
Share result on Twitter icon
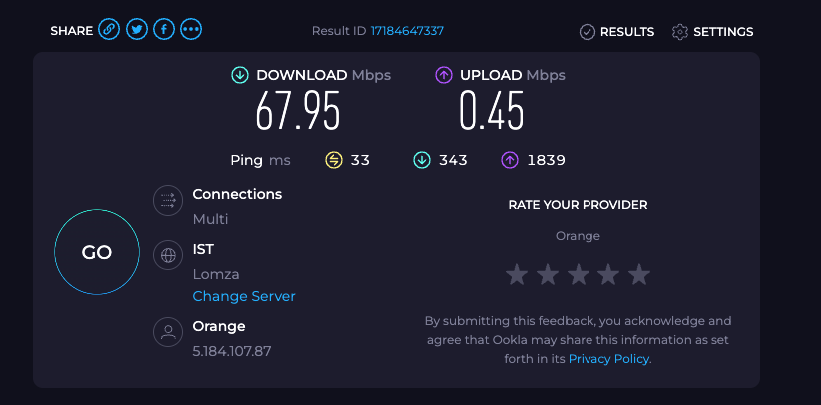tap(137, 29)
